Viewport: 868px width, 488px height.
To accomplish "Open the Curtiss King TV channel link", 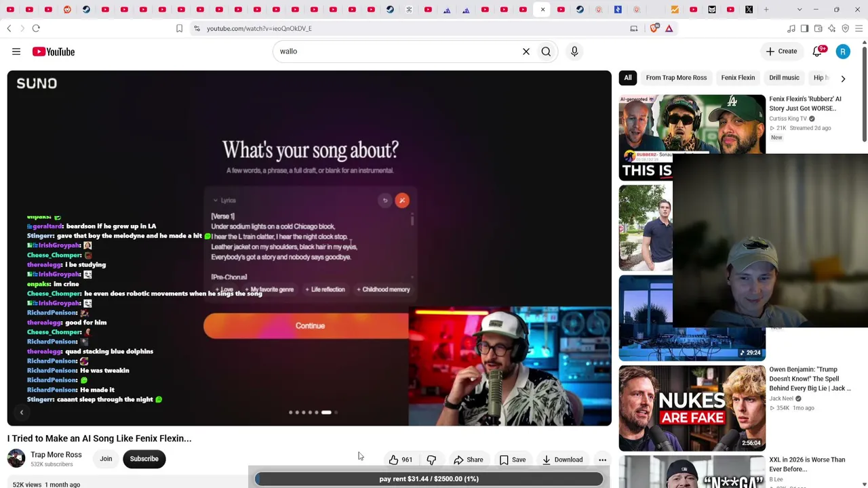I will pyautogui.click(x=788, y=119).
